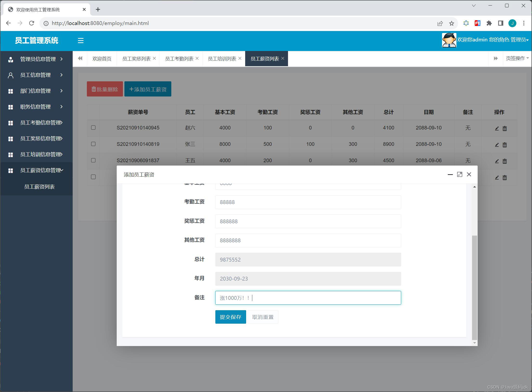Screen dimensions: 532x392
Task: Click the 总计 read-only field
Action: [308, 259]
